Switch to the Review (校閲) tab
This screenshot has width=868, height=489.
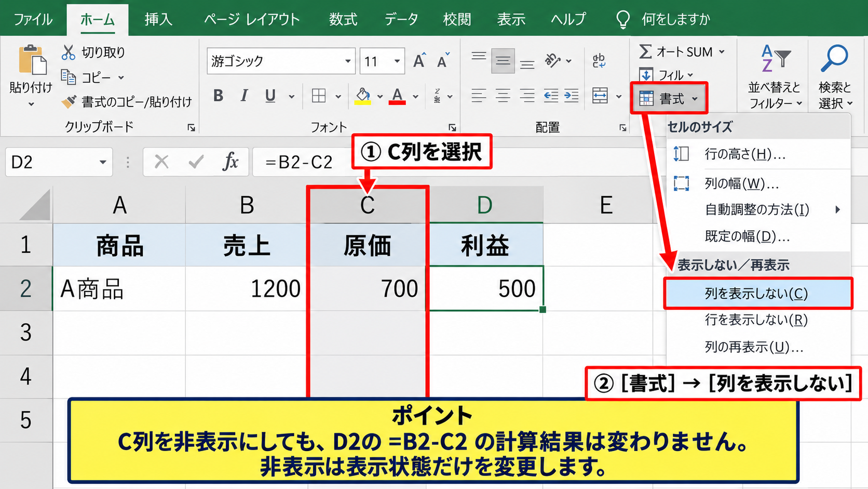(457, 19)
